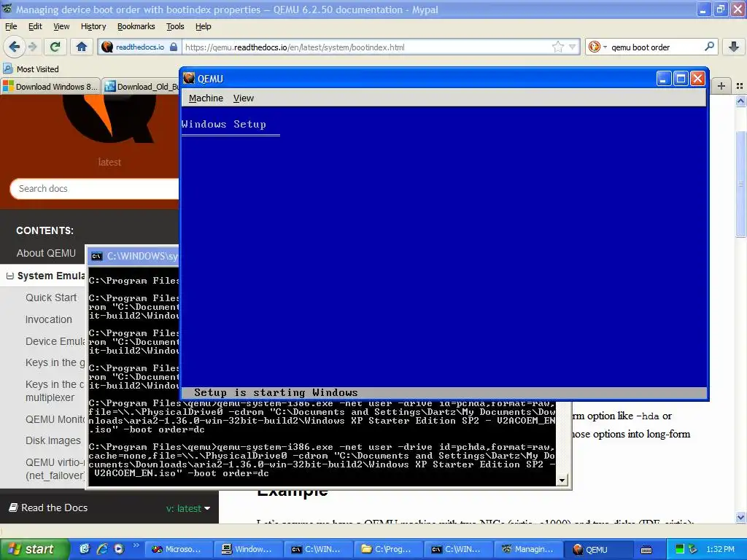
Task: Click the readthedocs.io site identity icon
Action: [107, 47]
